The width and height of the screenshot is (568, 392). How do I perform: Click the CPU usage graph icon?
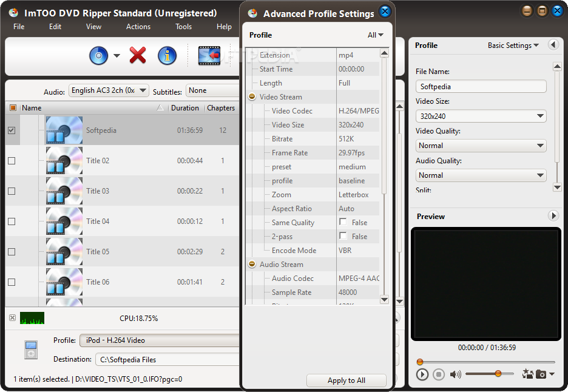point(32,318)
